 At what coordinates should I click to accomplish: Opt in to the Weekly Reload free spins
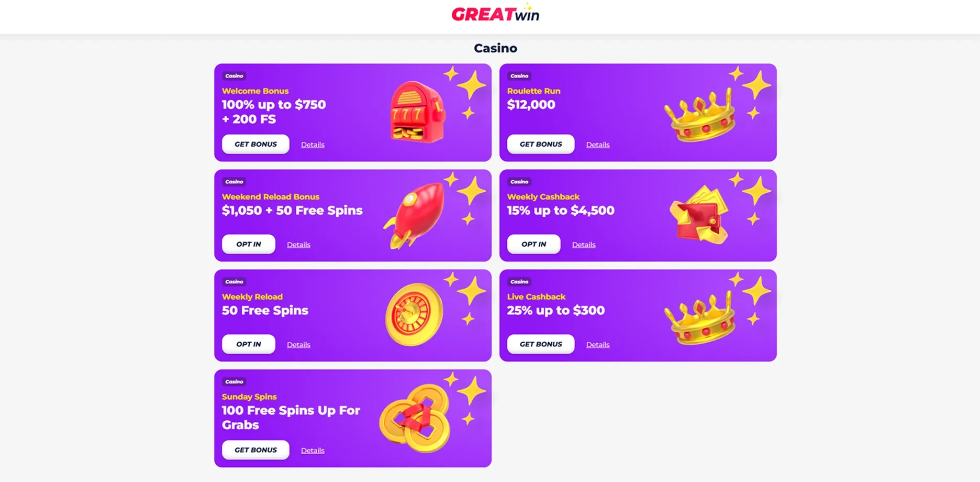[x=248, y=344]
